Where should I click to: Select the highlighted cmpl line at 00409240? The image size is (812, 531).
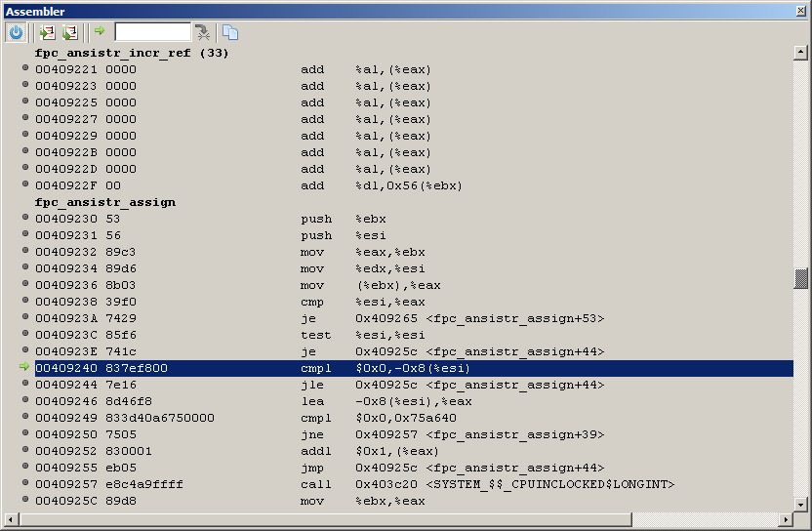tap(390, 368)
